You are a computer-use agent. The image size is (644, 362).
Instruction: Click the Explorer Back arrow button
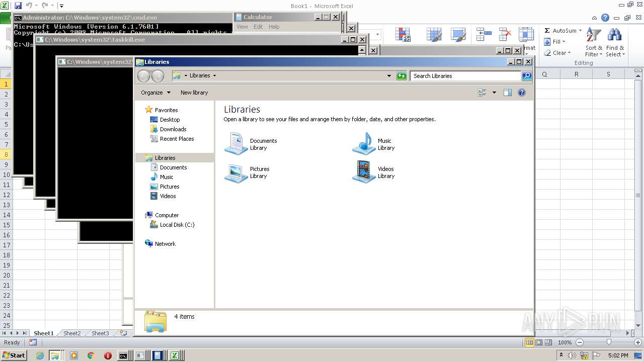143,76
